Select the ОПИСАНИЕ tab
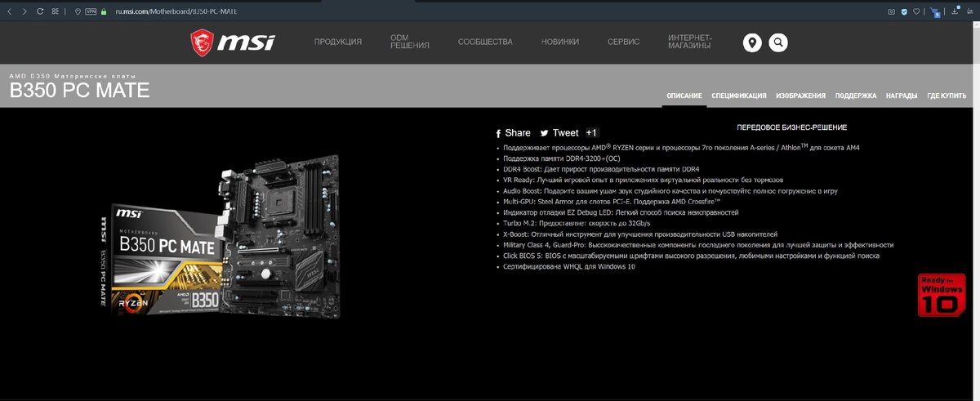This screenshot has width=980, height=401. [684, 96]
